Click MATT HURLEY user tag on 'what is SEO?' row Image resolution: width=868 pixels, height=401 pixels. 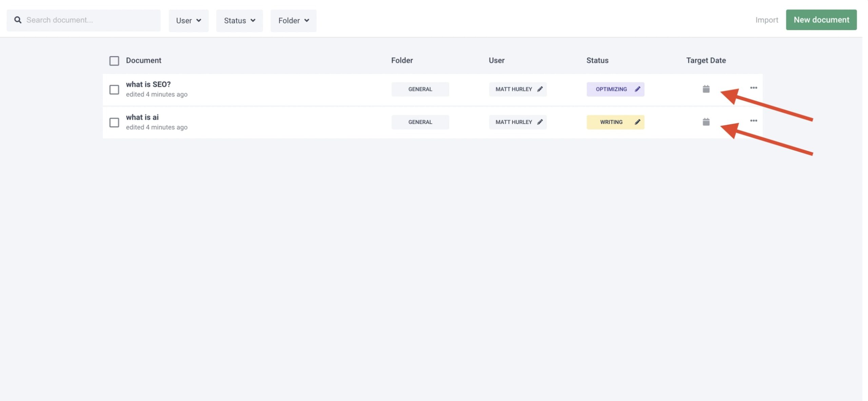pos(518,89)
